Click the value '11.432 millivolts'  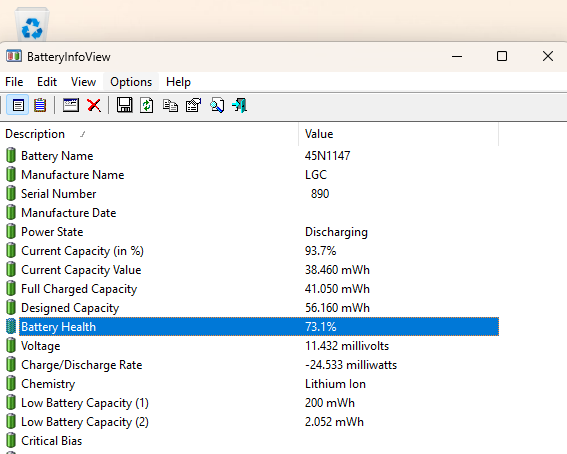[x=347, y=346]
